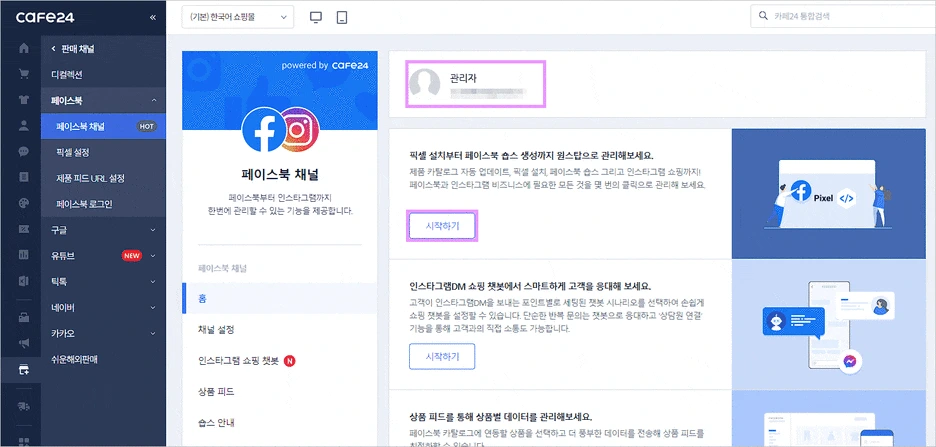Switch to desktop monitor preview icon
Viewport: 936px width, 447px height.
click(316, 17)
